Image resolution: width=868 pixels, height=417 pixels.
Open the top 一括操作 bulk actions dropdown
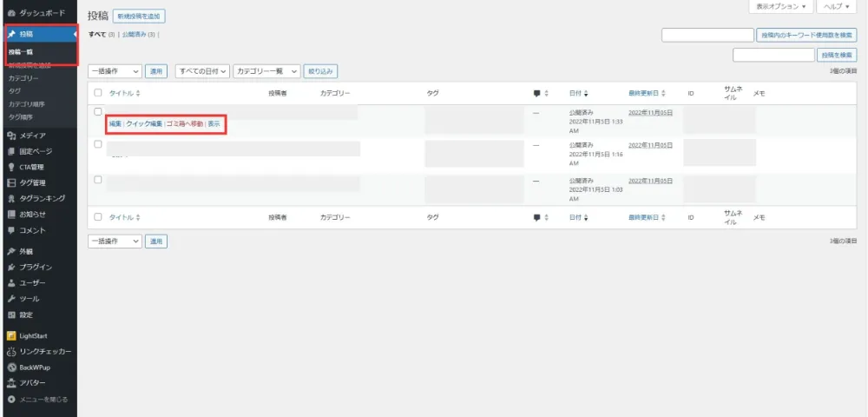point(115,71)
